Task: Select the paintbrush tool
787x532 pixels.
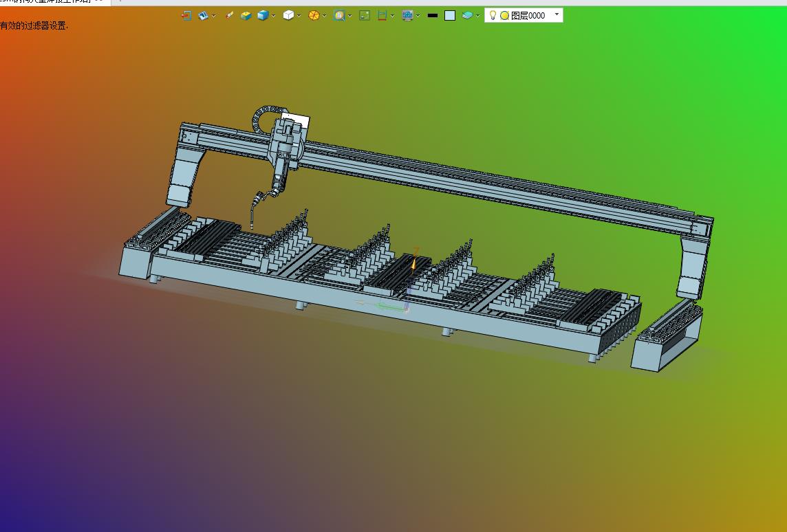Action: (x=229, y=16)
